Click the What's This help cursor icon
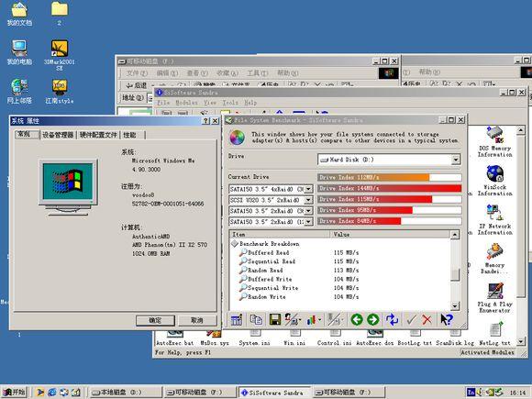The image size is (532, 399). (x=447, y=319)
